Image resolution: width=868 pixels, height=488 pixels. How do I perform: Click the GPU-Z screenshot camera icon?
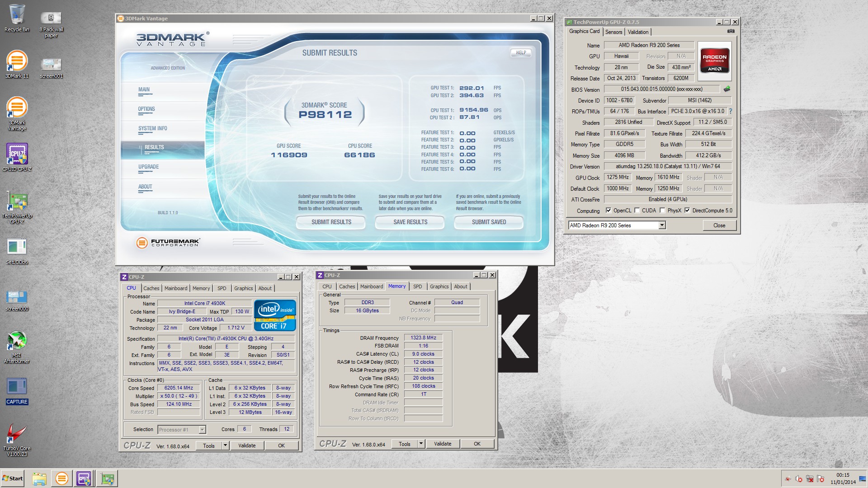coord(731,31)
